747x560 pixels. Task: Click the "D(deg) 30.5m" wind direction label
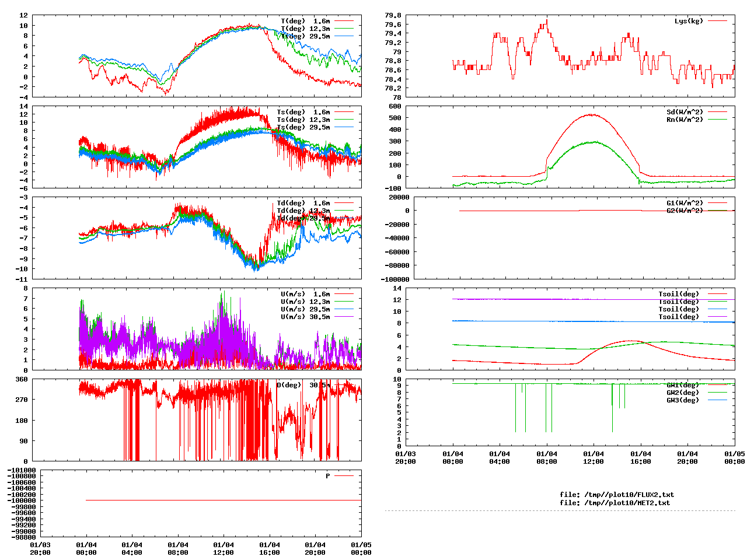(x=303, y=385)
